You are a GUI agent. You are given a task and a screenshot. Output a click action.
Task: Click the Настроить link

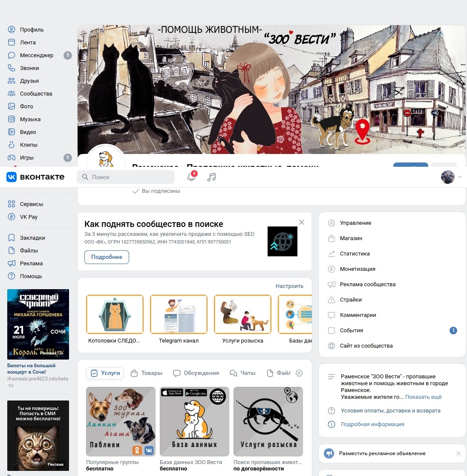point(289,286)
